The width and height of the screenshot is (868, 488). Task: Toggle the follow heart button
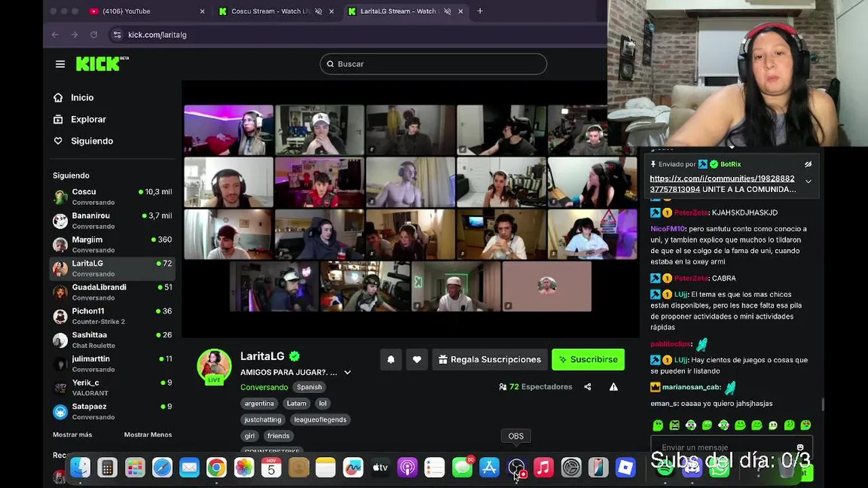[x=417, y=360]
